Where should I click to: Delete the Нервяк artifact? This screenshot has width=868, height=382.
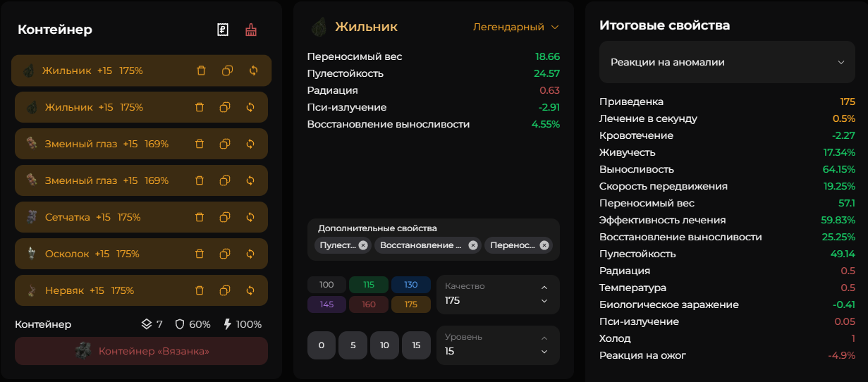[x=200, y=290]
